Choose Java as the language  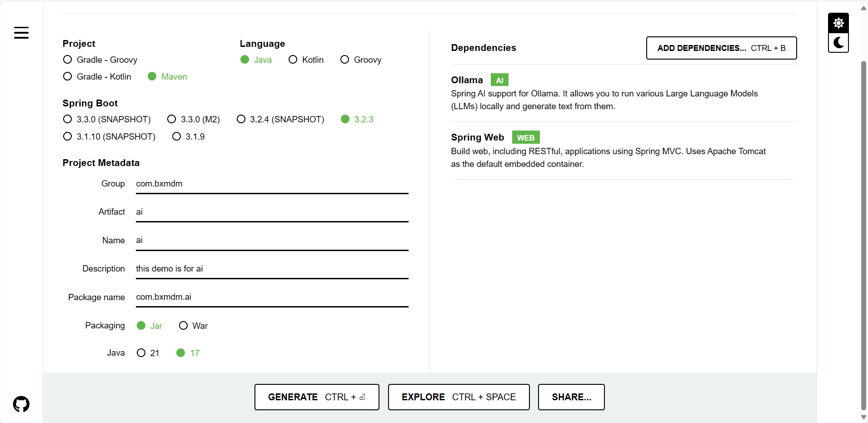point(256,60)
